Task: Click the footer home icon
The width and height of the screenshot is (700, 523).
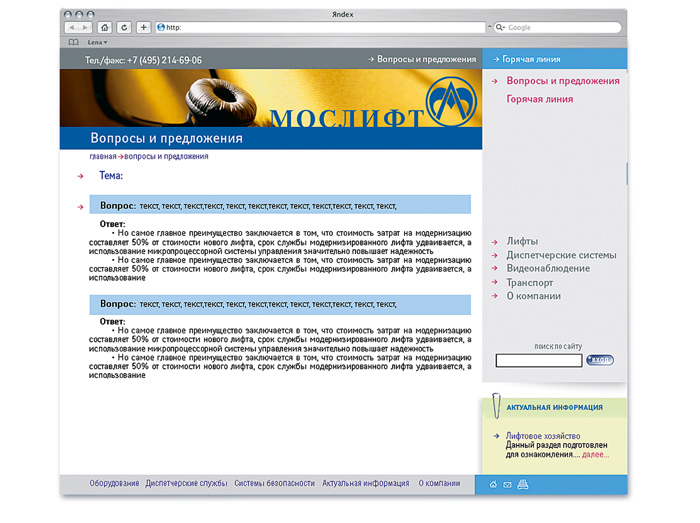Action: 493,485
